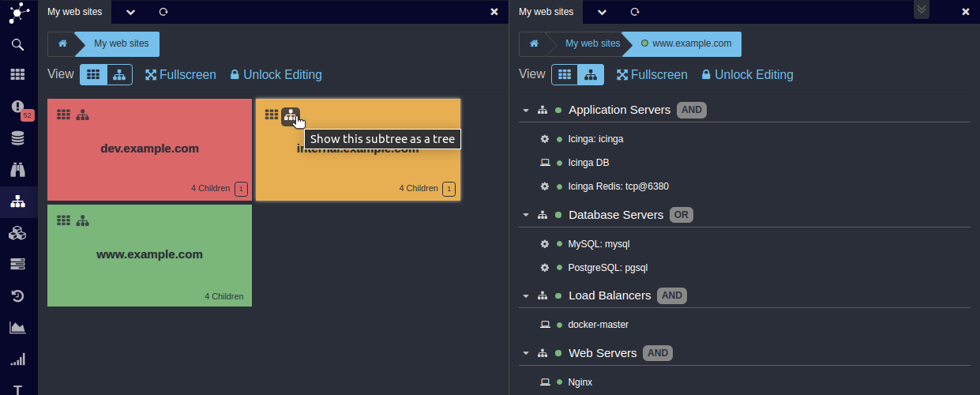
Task: Click the www.example.com breadcrumb
Action: coord(686,43)
